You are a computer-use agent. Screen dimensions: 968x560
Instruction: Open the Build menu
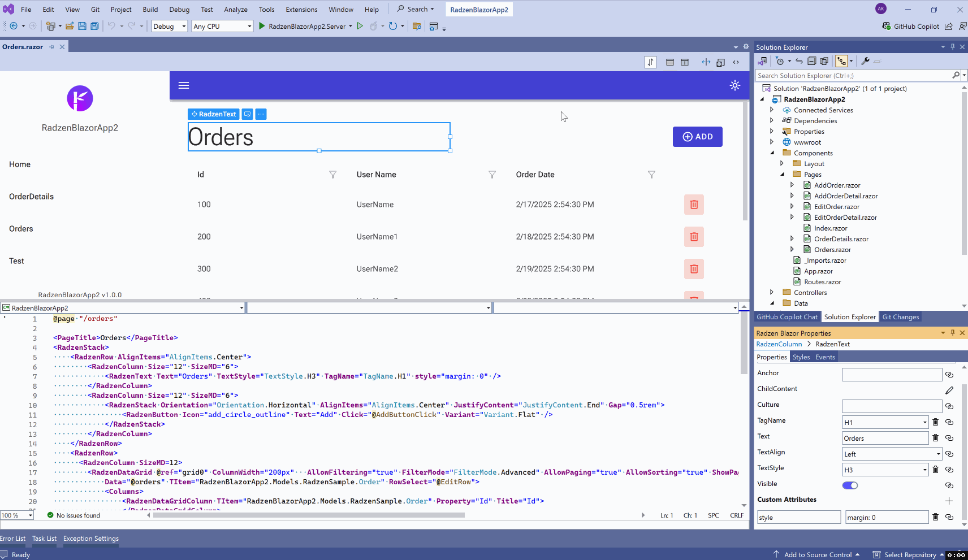[x=150, y=10]
